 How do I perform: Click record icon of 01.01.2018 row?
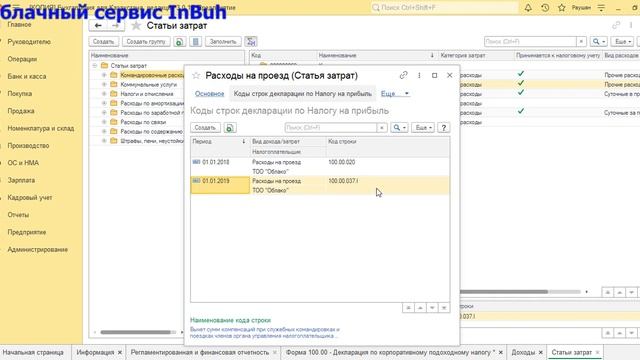tap(196, 162)
